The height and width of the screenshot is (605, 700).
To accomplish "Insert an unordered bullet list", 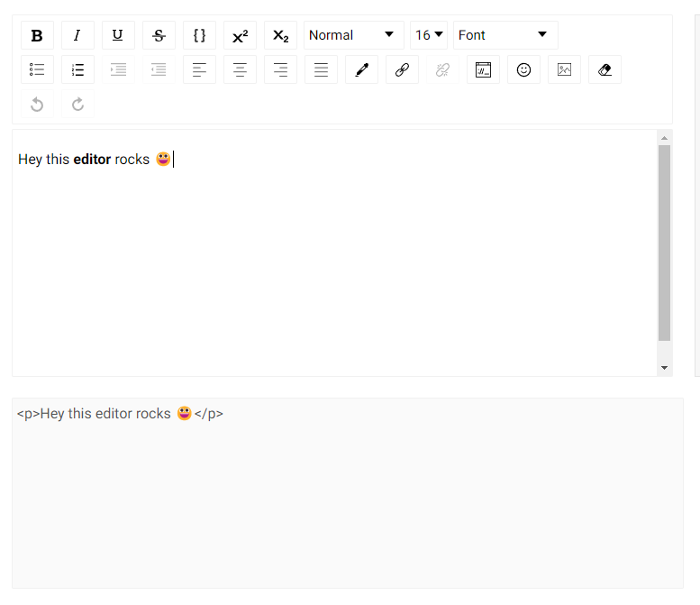I will [x=37, y=69].
